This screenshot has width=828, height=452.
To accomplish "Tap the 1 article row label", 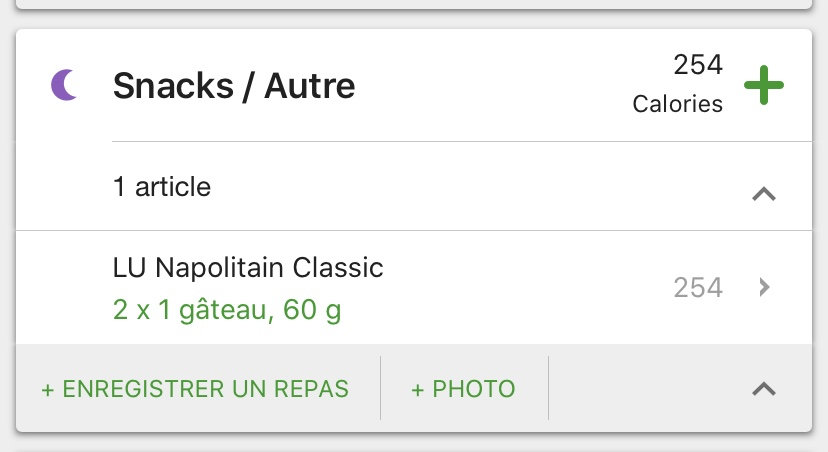I will click(162, 187).
